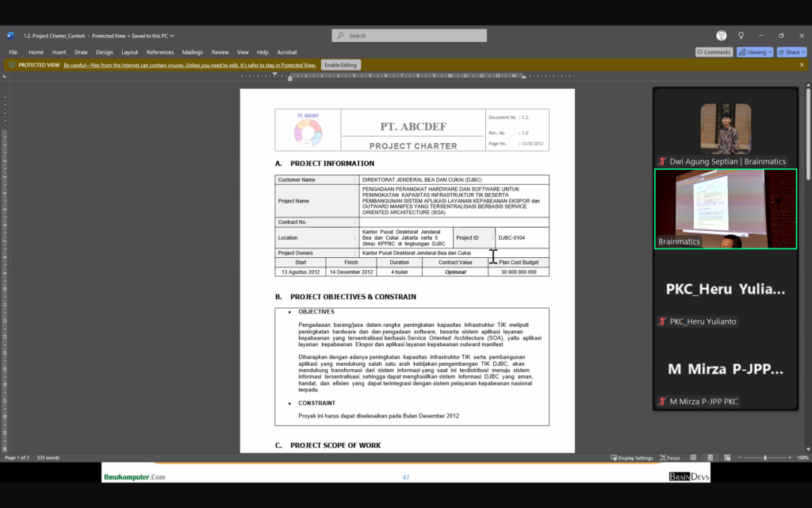Close the Protected View warning bar
Screen dimensions: 812x508
click(801, 65)
